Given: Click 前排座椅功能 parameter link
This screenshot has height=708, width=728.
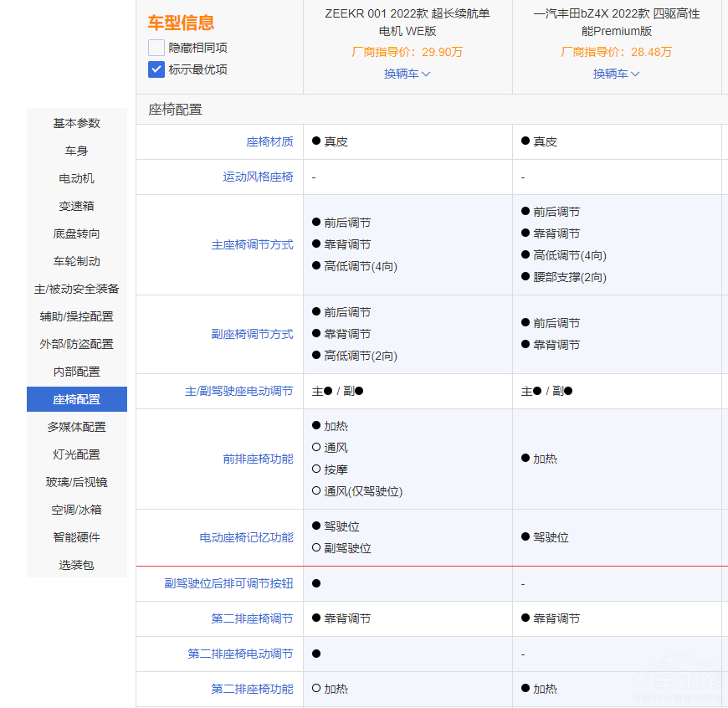Looking at the screenshot, I should 258,459.
